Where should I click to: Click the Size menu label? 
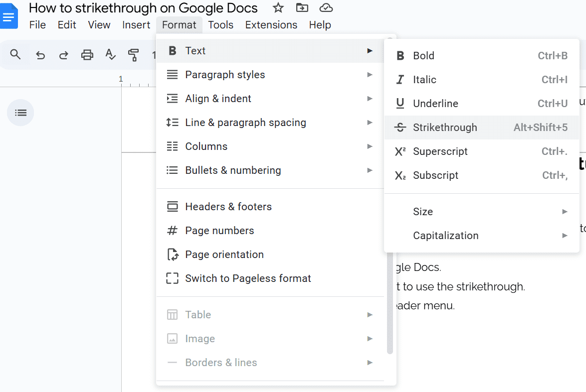tap(423, 212)
